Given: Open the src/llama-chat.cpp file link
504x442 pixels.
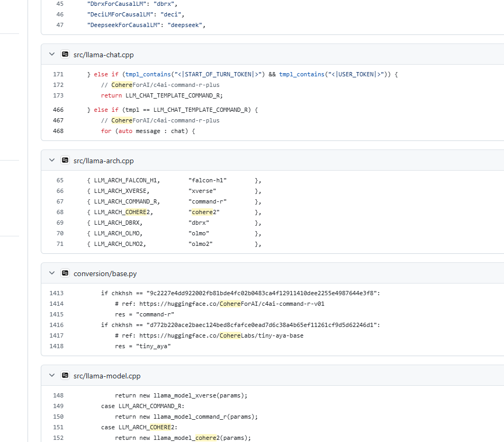Looking at the screenshot, I should 104,55.
